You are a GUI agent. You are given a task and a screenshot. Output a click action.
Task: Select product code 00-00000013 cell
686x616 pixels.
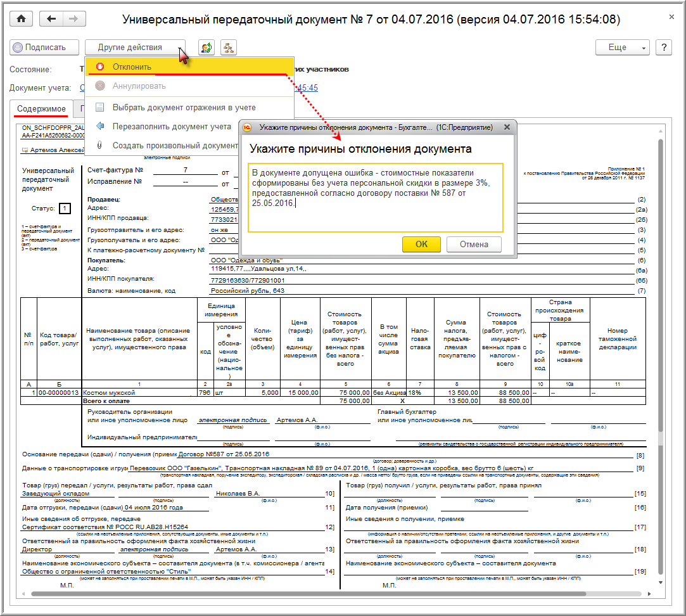pos(59,393)
